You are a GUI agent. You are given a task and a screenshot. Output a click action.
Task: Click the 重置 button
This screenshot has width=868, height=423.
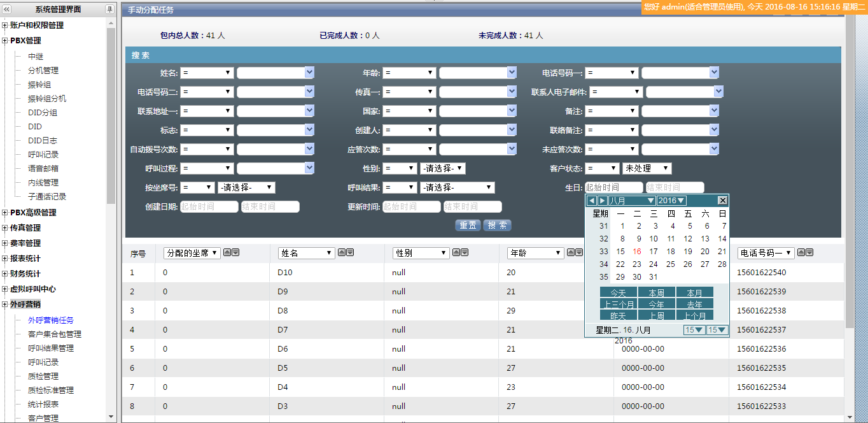[468, 226]
